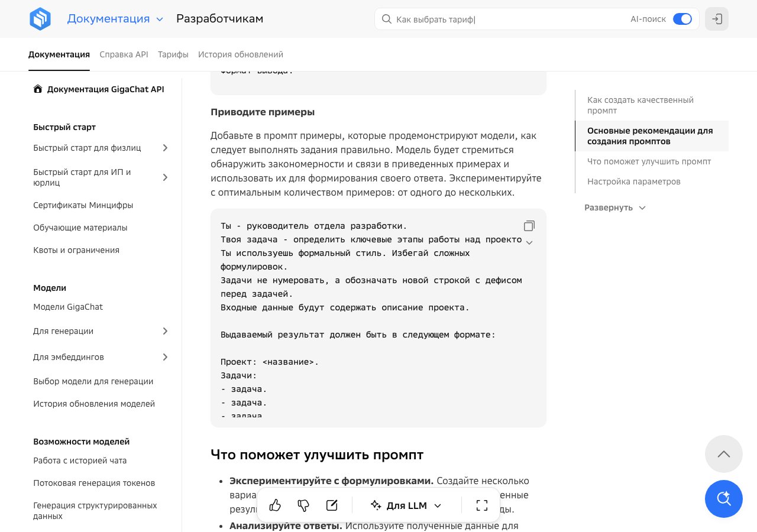Expand the Для генерации sidebar item
This screenshot has width=757, height=532.
pos(166,331)
